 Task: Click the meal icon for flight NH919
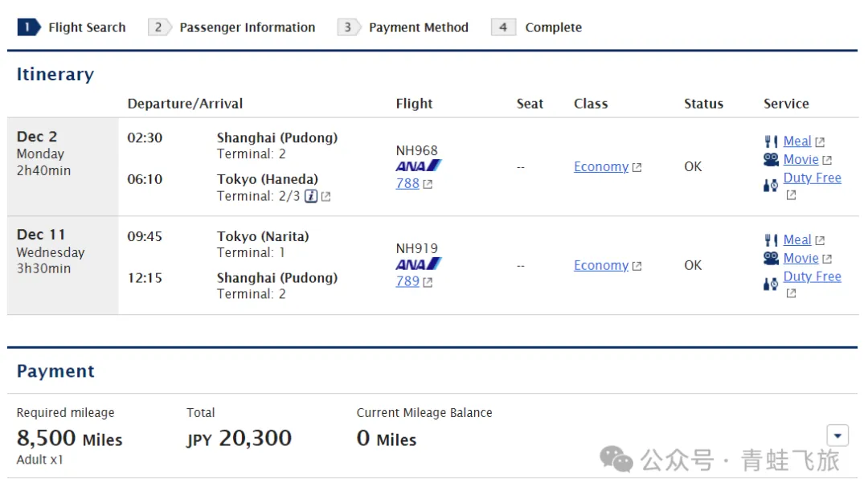771,240
